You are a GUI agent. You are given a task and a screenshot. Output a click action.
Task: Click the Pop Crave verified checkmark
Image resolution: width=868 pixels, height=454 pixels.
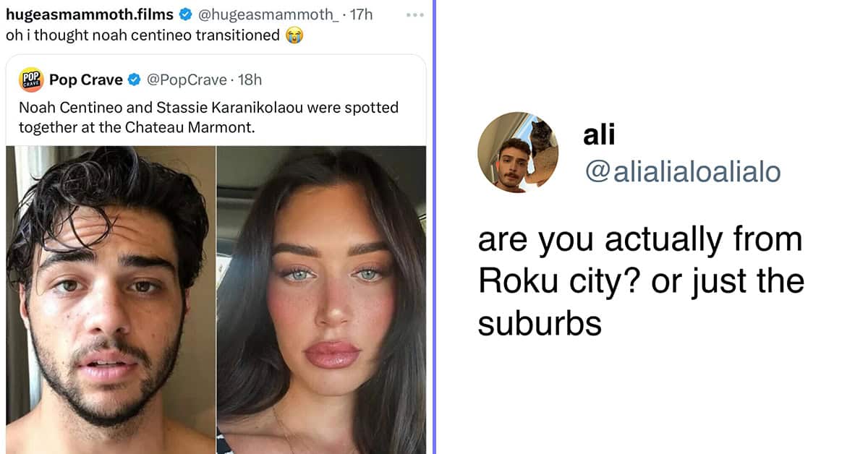[135, 80]
